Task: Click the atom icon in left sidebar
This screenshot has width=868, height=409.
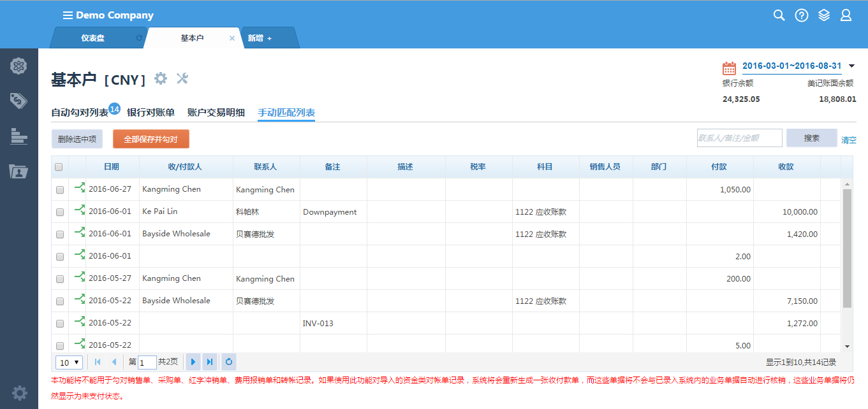Action: [x=19, y=66]
